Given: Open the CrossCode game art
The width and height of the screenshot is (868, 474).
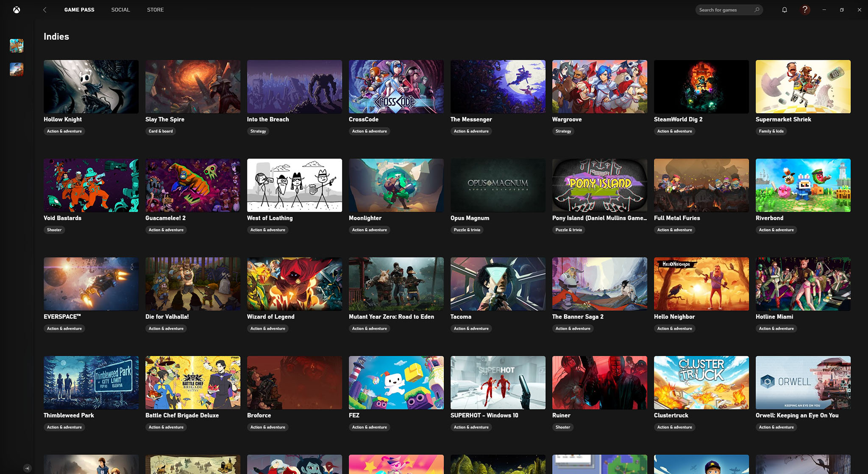Looking at the screenshot, I should point(396,86).
